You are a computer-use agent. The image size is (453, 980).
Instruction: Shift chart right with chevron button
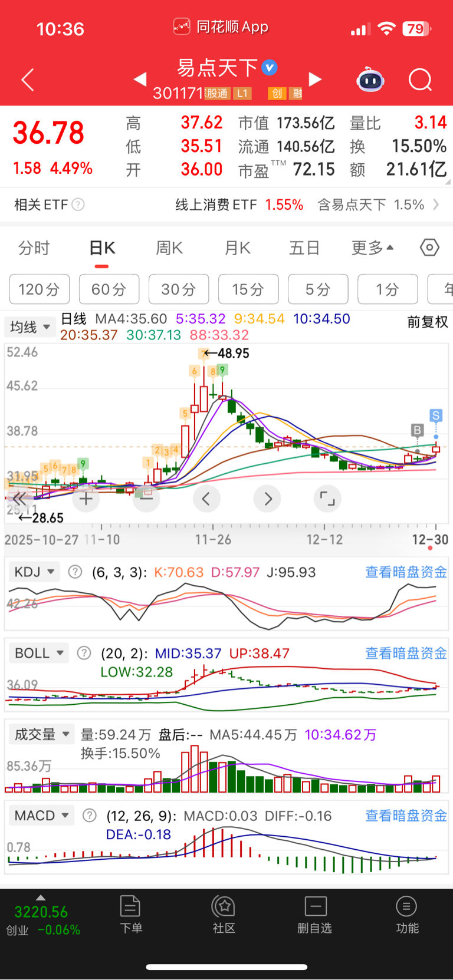(267, 499)
